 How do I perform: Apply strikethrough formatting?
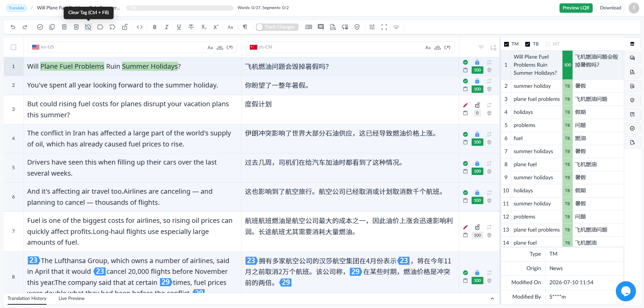click(x=191, y=27)
